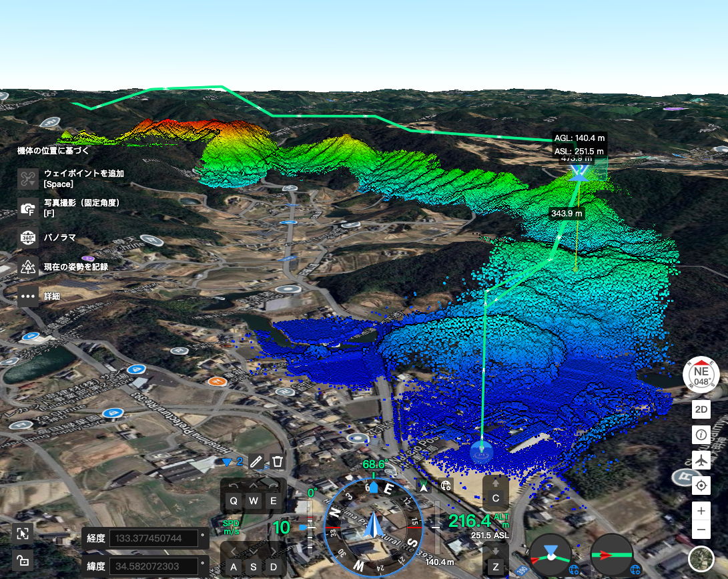Click the E rotate-right key button
Image resolution: width=728 pixels, height=579 pixels.
pos(274,501)
